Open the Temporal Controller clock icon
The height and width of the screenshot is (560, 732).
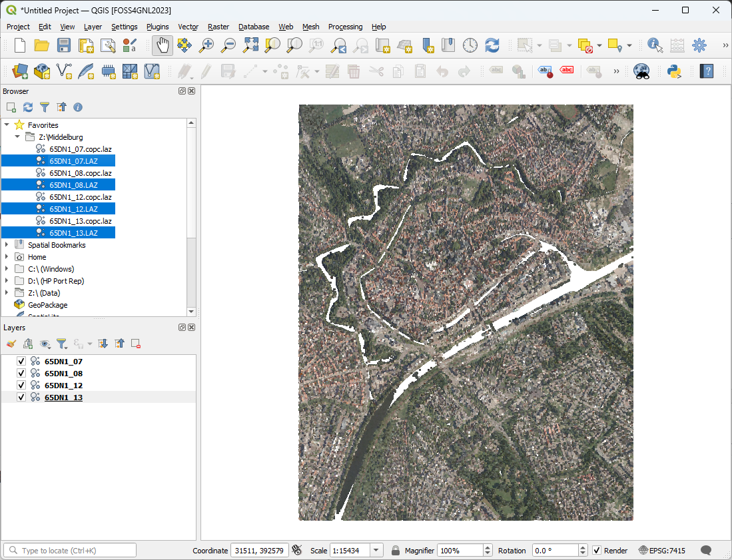(x=470, y=45)
